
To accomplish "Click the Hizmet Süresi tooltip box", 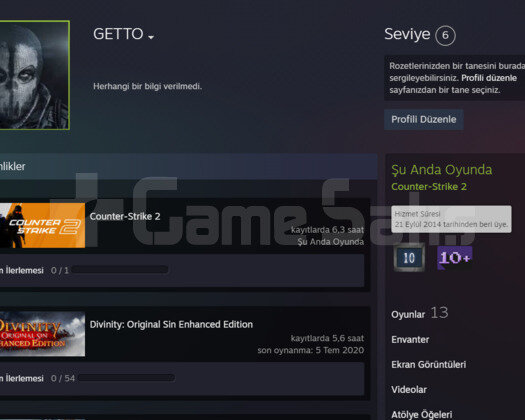I will click(x=451, y=219).
